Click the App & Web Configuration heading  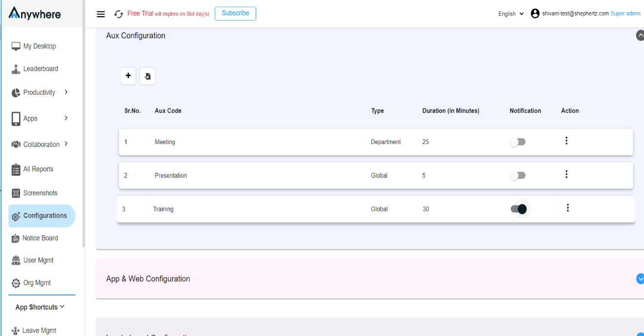click(148, 279)
